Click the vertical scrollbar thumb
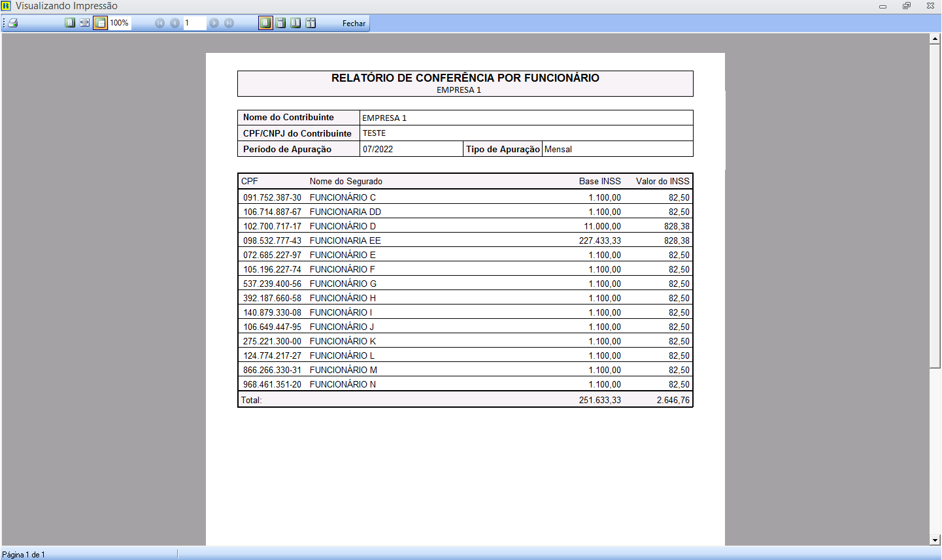Image resolution: width=942 pixels, height=560 pixels. coord(935,206)
